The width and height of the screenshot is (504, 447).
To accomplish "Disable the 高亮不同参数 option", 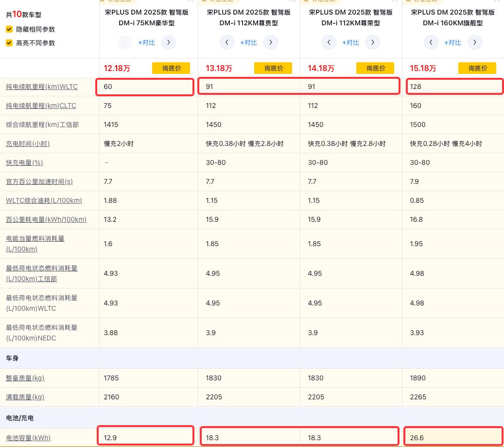I will (9, 43).
